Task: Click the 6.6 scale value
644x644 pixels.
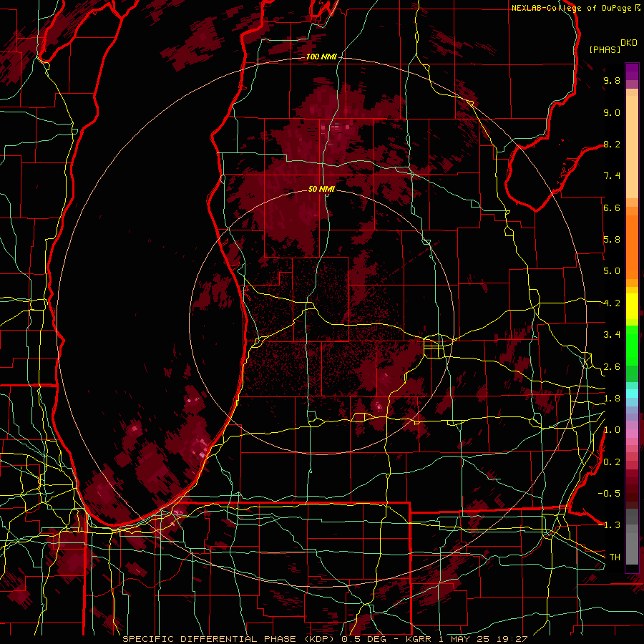Action: pos(612,208)
